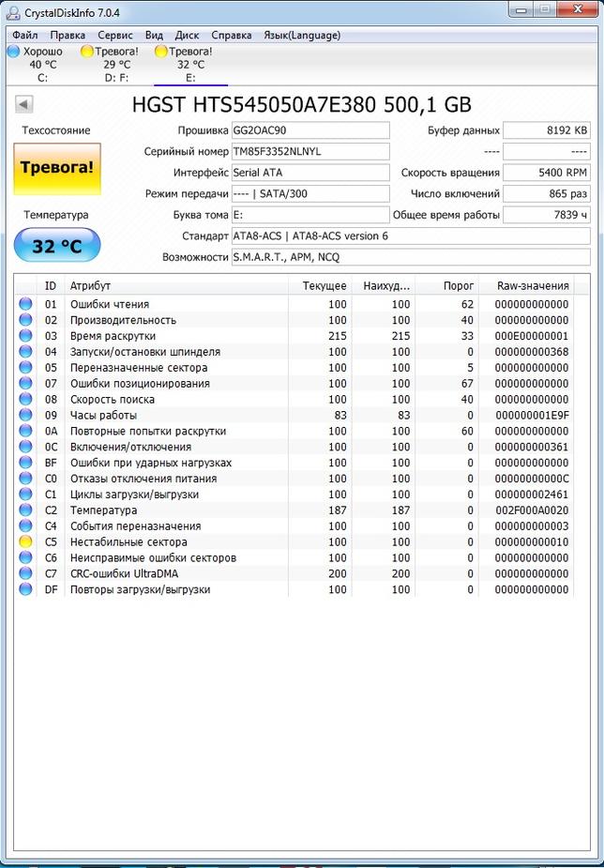This screenshot has width=604, height=868.
Task: Click the Атрибут column header
Action: pyautogui.click(x=176, y=285)
